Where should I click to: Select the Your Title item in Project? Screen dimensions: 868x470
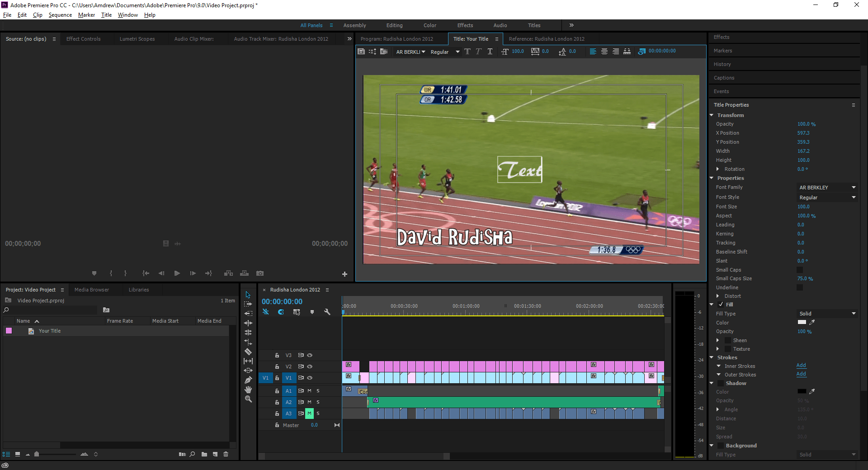50,331
